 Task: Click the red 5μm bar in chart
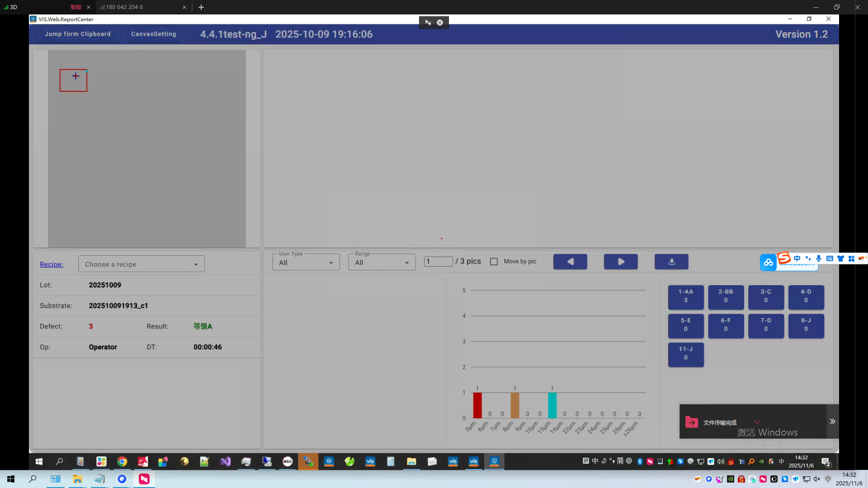477,405
